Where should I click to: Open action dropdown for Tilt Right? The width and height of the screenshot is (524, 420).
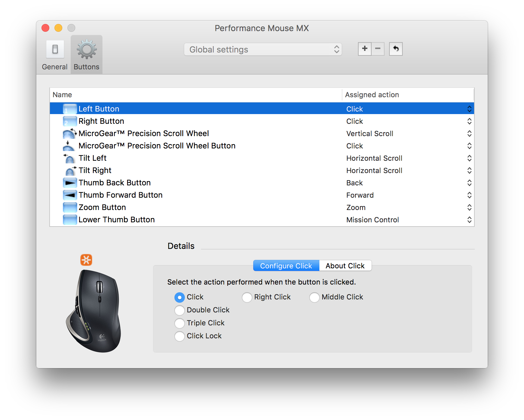[469, 170]
